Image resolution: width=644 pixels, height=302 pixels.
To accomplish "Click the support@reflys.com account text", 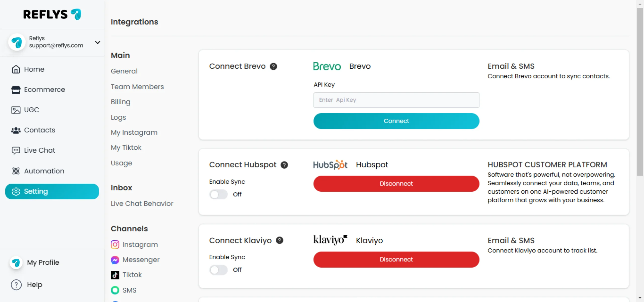I will [56, 46].
